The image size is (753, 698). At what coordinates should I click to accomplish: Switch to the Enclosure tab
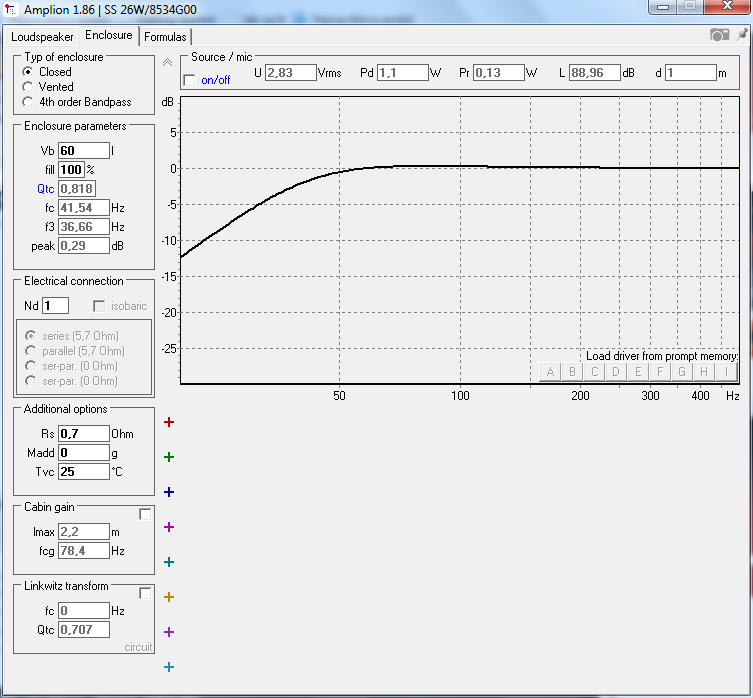(109, 35)
